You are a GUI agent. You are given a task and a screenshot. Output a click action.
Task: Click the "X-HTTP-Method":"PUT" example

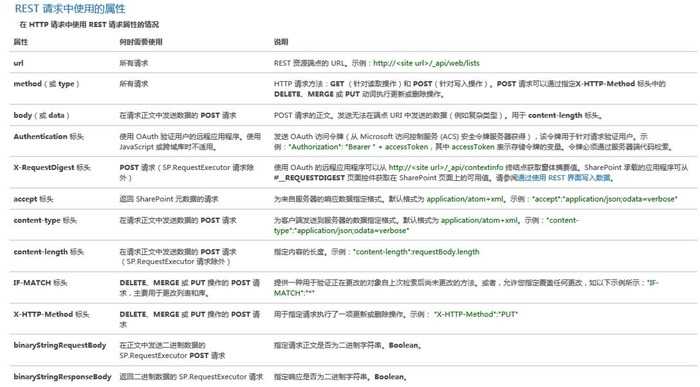[x=476, y=314]
